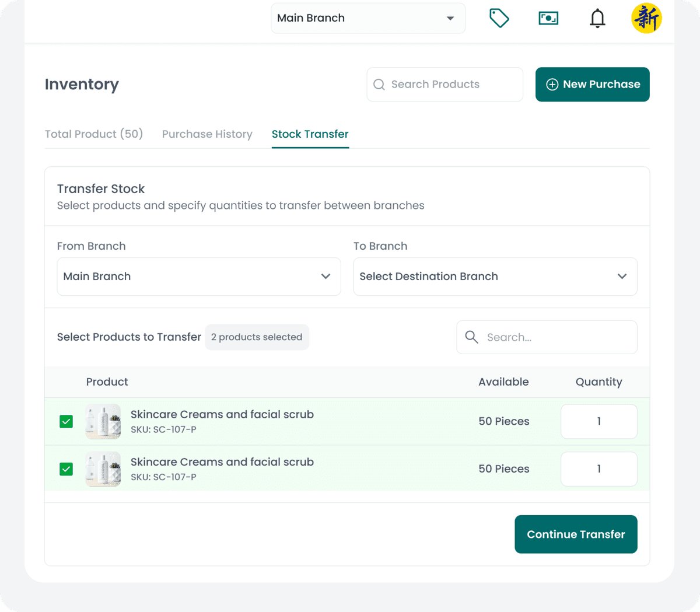
Task: Click the search icon in the product list search
Action: tap(471, 337)
